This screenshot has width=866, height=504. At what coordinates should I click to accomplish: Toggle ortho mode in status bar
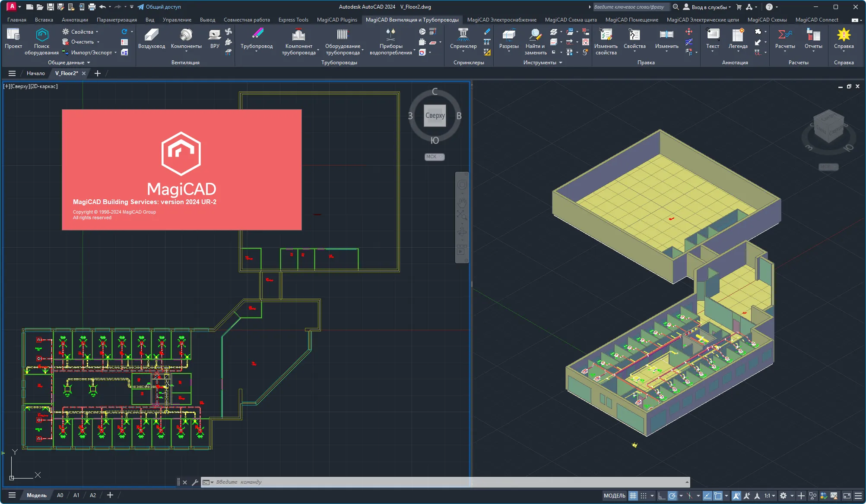661,496
